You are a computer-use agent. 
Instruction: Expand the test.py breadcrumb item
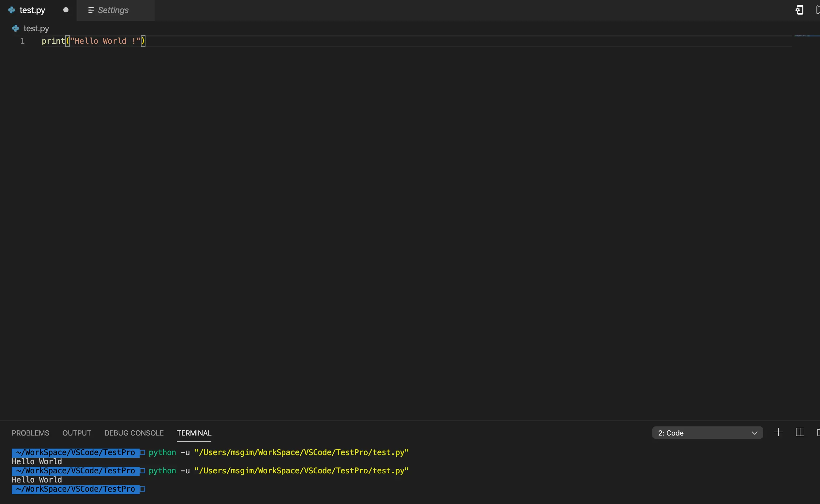[36, 28]
